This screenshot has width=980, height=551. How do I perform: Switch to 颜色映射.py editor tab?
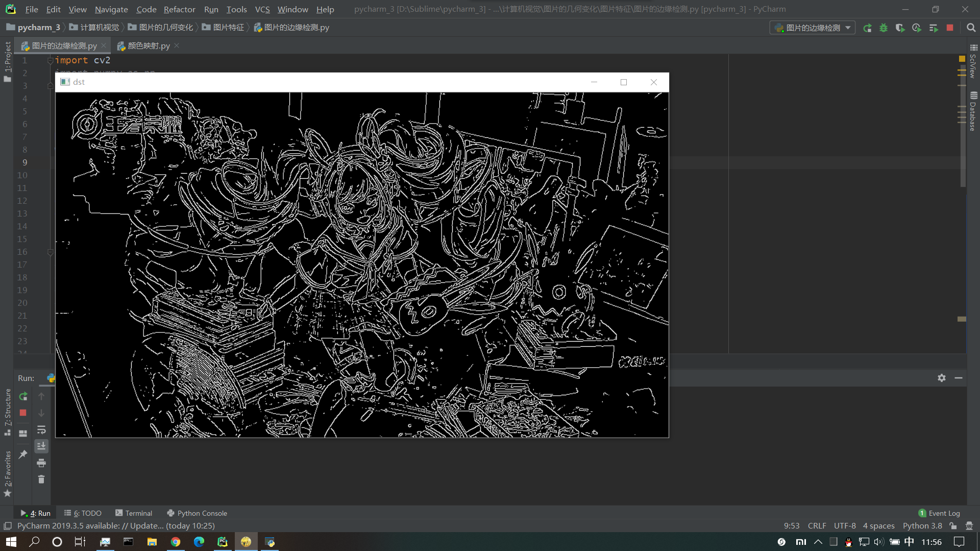149,46
